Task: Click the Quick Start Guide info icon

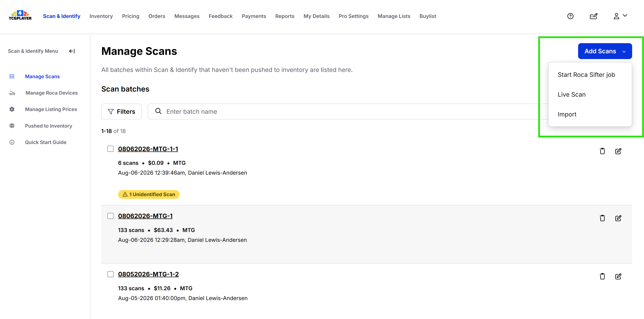Action: click(12, 142)
